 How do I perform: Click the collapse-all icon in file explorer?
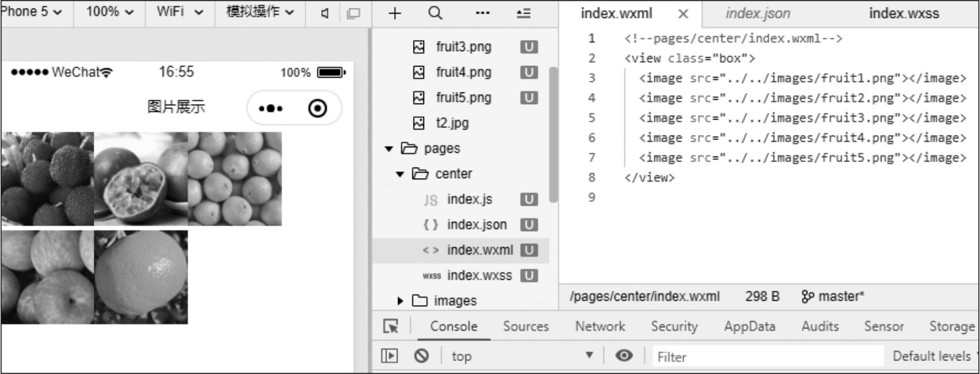click(x=523, y=14)
